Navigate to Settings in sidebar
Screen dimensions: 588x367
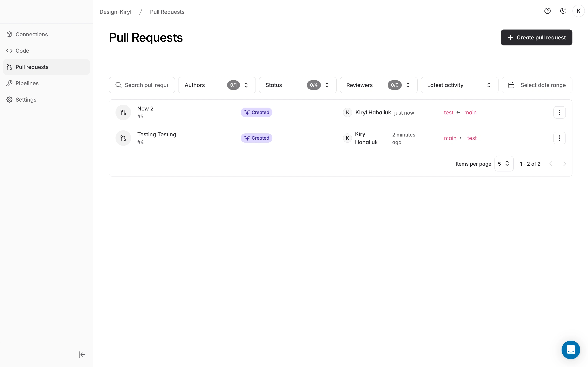coord(26,100)
